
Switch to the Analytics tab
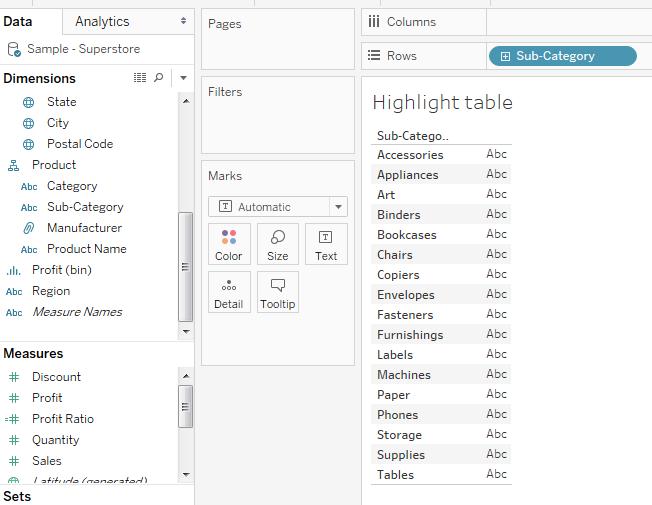point(102,21)
